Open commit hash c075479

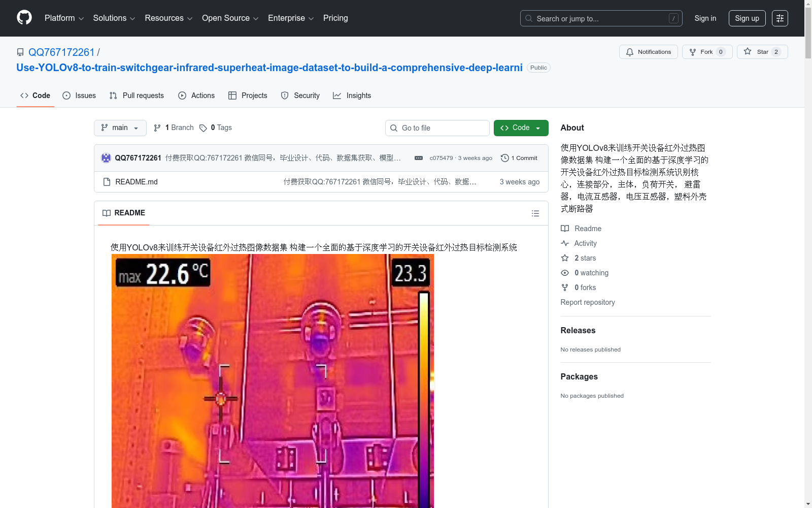tap(441, 158)
